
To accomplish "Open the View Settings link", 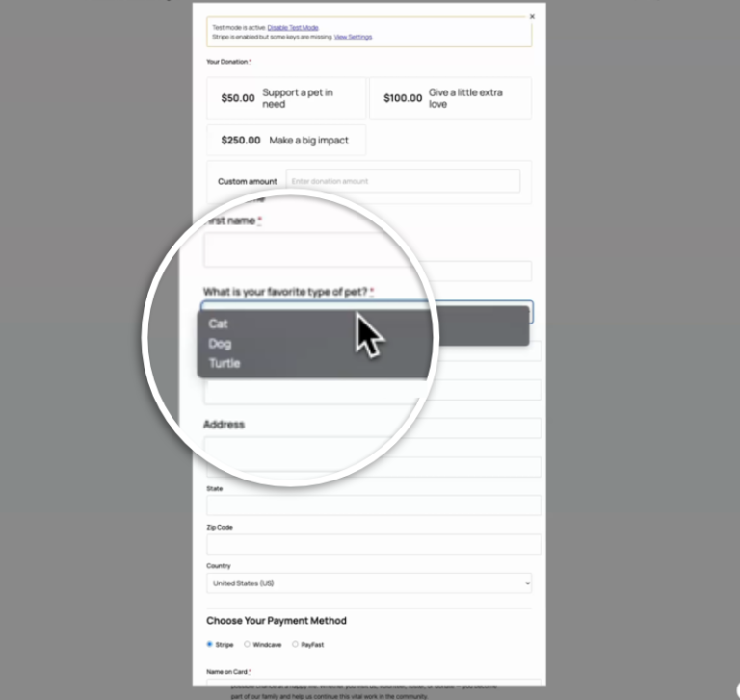I will 353,37.
